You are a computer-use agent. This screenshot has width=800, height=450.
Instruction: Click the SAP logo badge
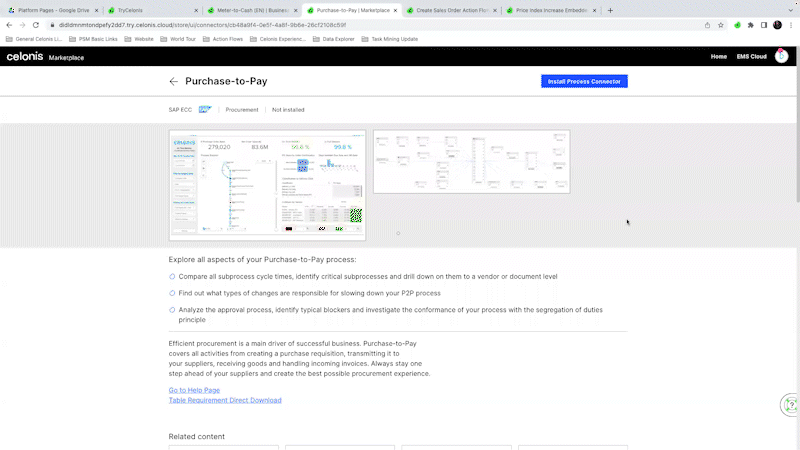pyautogui.click(x=205, y=110)
